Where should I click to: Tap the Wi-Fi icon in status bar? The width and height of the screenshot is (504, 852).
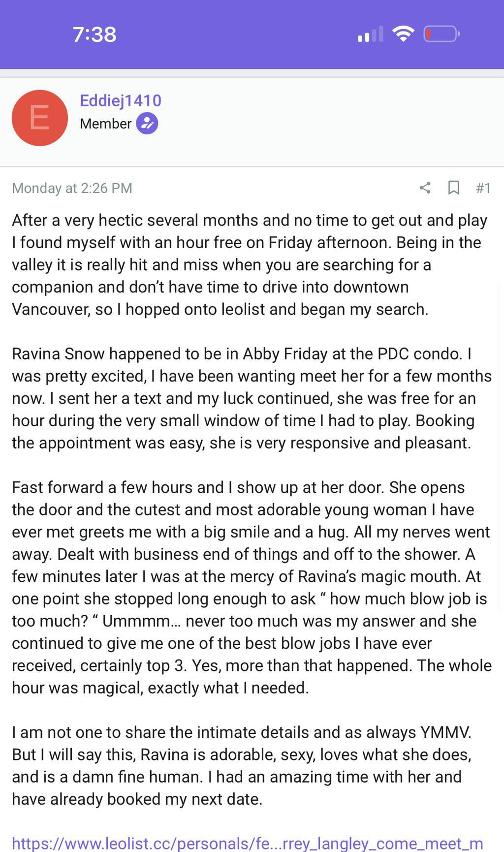[403, 34]
